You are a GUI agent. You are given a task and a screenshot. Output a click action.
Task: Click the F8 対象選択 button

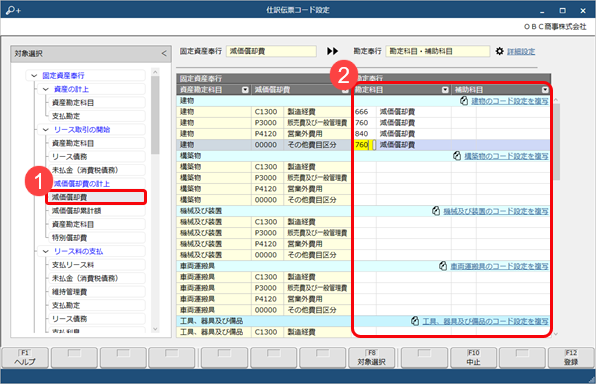371,358
